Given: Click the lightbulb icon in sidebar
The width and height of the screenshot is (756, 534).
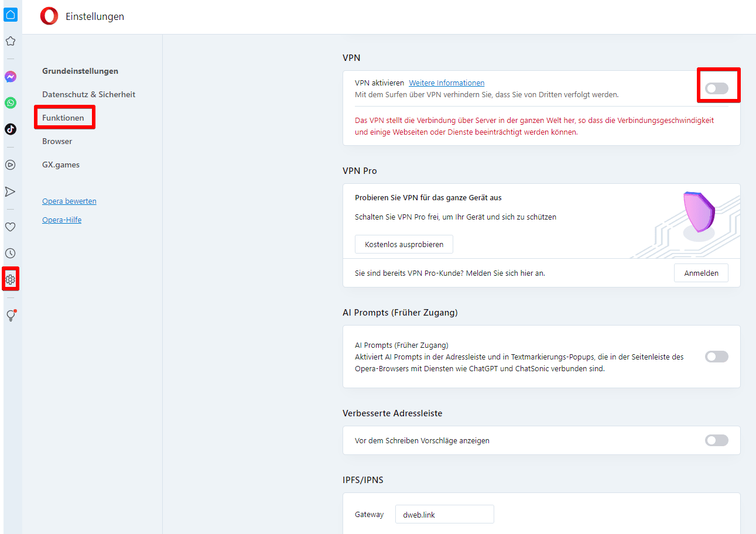Looking at the screenshot, I should point(11,316).
